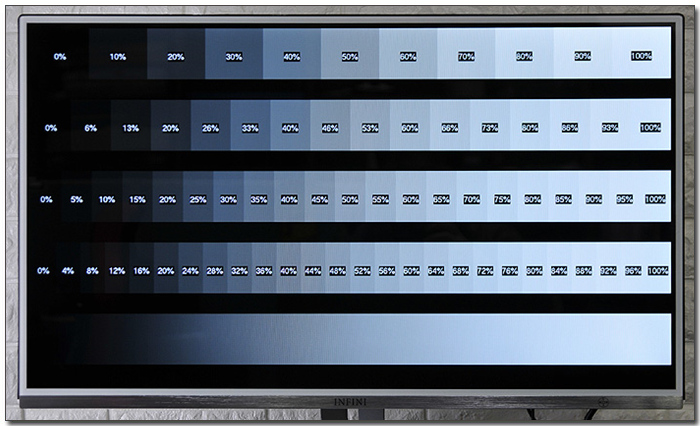Click the 6% grayscale step label
The image size is (700, 426).
(91, 128)
